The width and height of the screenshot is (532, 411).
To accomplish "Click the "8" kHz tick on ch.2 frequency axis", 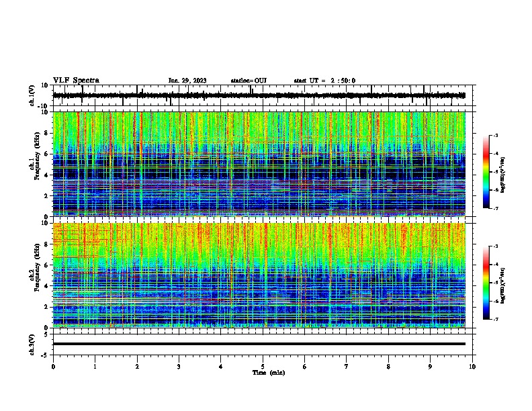I will click(47, 244).
